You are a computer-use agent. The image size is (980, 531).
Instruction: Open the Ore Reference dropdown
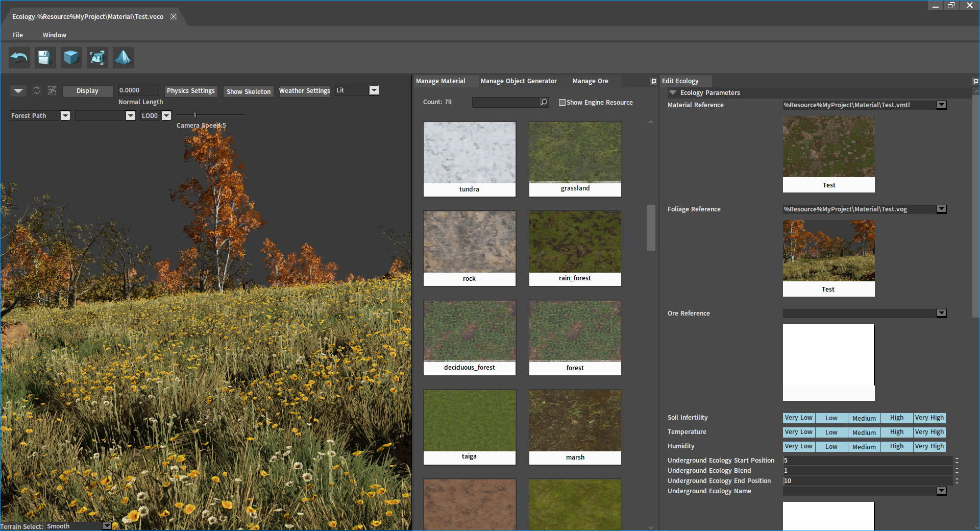(x=942, y=313)
